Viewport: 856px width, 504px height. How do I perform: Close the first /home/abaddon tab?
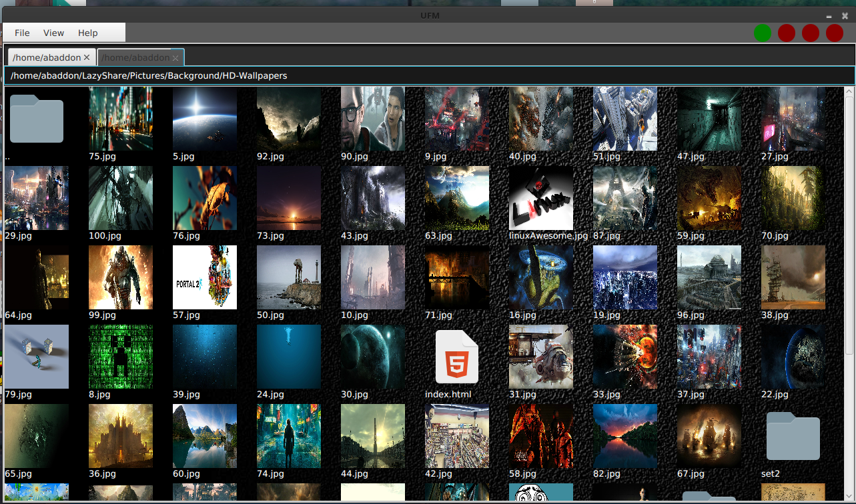coord(87,58)
